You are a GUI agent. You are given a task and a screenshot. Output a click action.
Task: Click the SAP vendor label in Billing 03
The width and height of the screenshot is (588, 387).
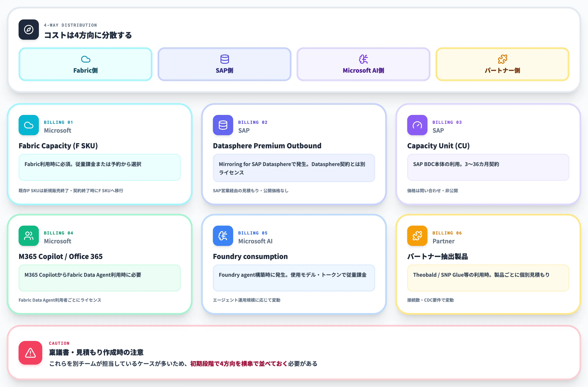(438, 131)
